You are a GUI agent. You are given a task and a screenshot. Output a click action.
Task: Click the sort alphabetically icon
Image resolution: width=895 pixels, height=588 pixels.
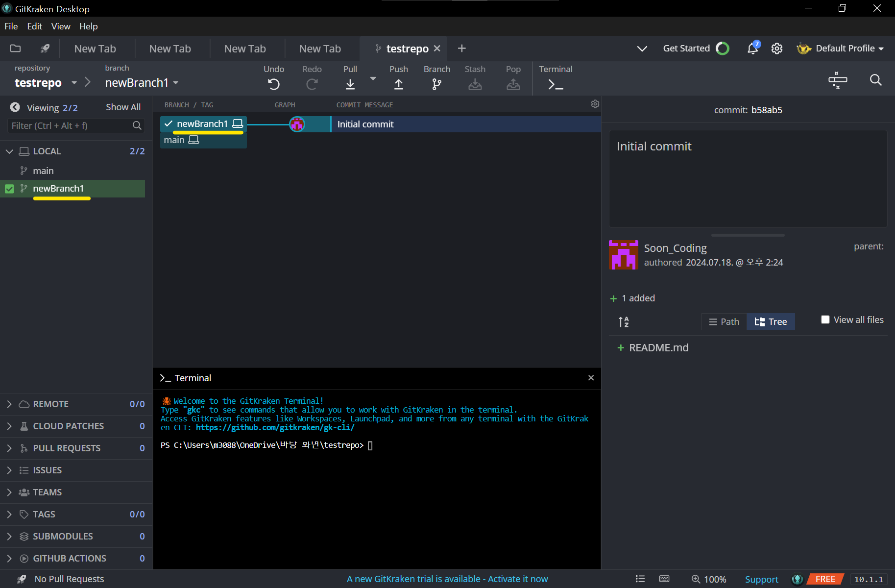coord(624,322)
